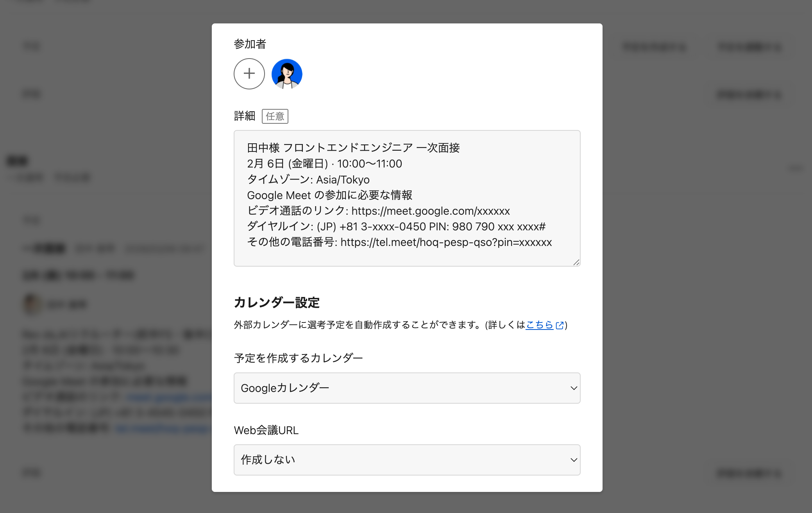Image resolution: width=812 pixels, height=513 pixels.
Task: Click the blurred ellipsis menu at right edge
Action: (795, 168)
